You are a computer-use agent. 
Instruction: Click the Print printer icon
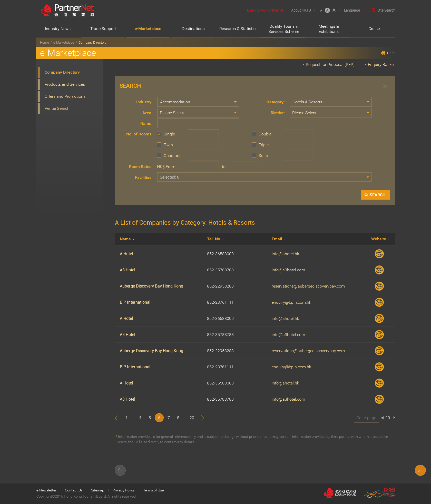(383, 53)
